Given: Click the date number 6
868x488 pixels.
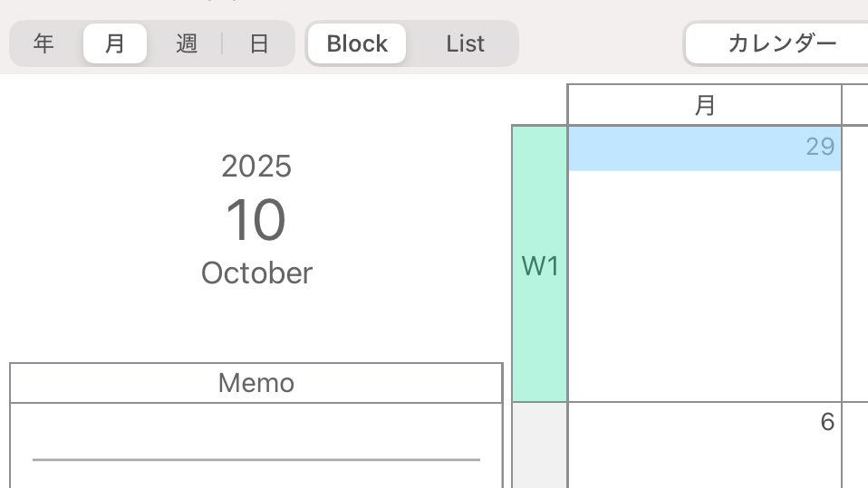Looking at the screenshot, I should (x=826, y=422).
